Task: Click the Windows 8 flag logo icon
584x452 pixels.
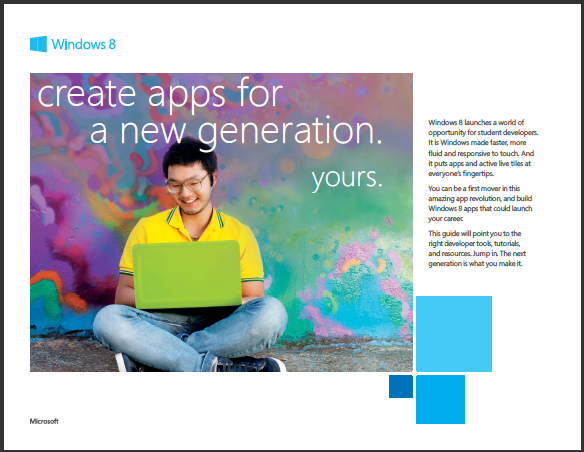Action: click(38, 44)
